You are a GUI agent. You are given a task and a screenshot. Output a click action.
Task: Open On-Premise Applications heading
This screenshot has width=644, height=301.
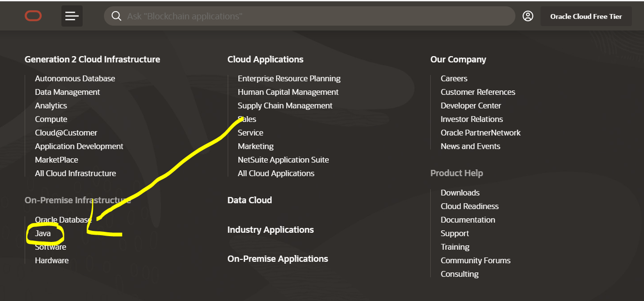pos(278,259)
